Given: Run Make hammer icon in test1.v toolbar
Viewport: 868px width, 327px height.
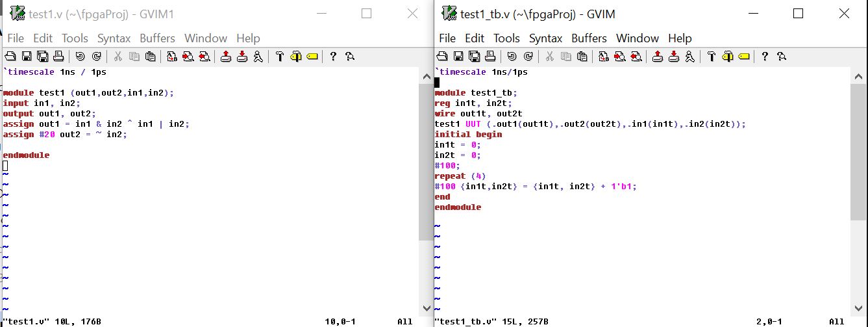Looking at the screenshot, I should click(x=280, y=57).
